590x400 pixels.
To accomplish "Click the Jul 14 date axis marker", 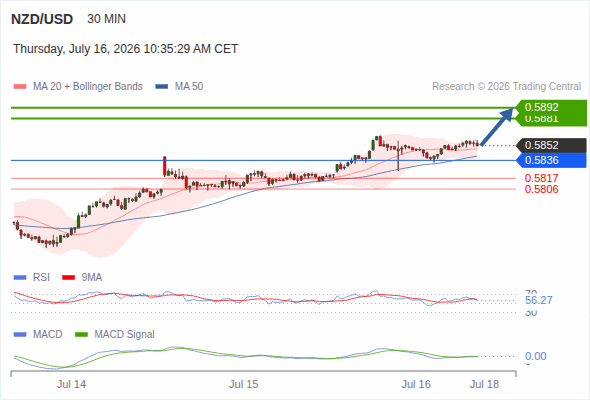I will coord(71,384).
